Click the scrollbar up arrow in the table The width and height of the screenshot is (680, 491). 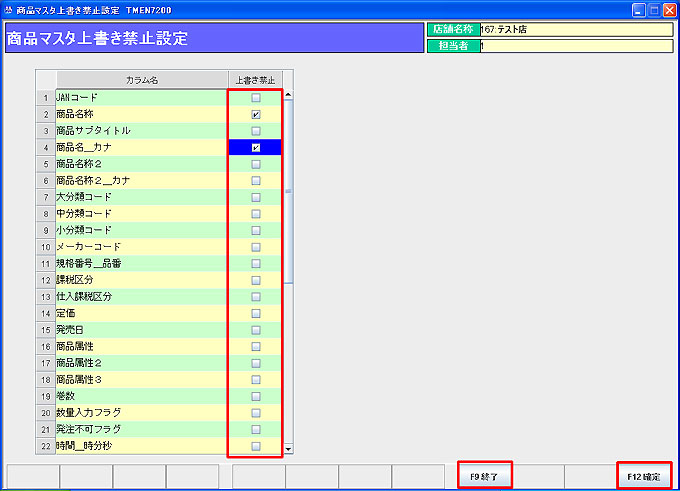pos(288,95)
